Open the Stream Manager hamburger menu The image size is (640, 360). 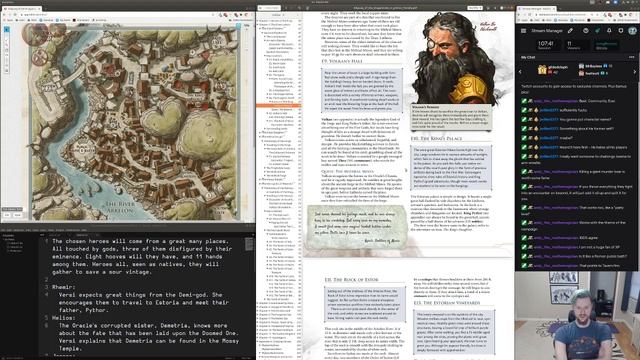(x=523, y=31)
